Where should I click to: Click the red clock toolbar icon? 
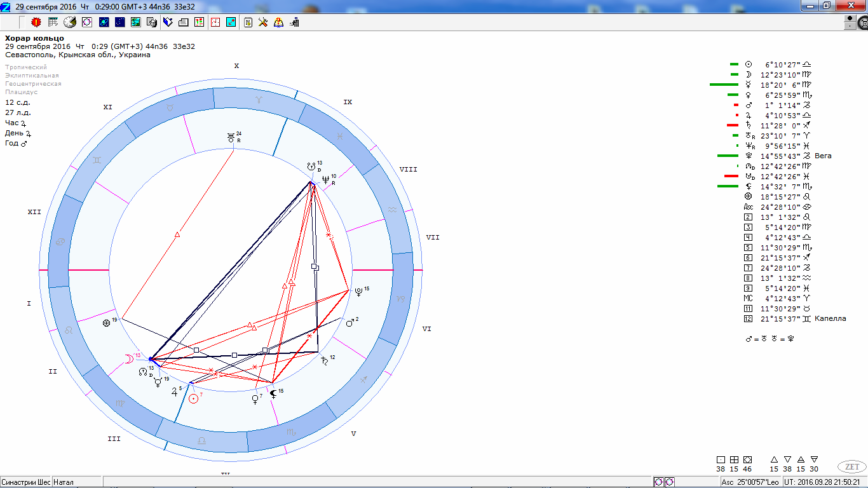215,22
